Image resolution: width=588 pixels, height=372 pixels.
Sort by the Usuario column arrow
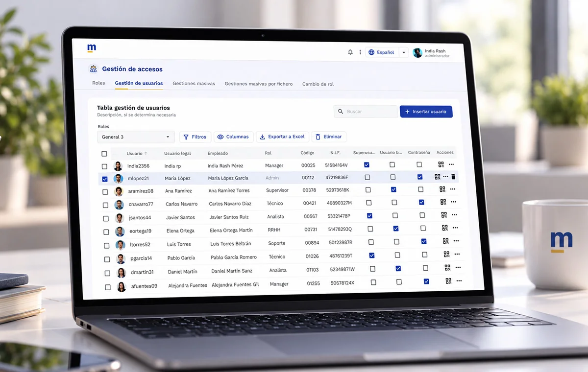(x=146, y=154)
